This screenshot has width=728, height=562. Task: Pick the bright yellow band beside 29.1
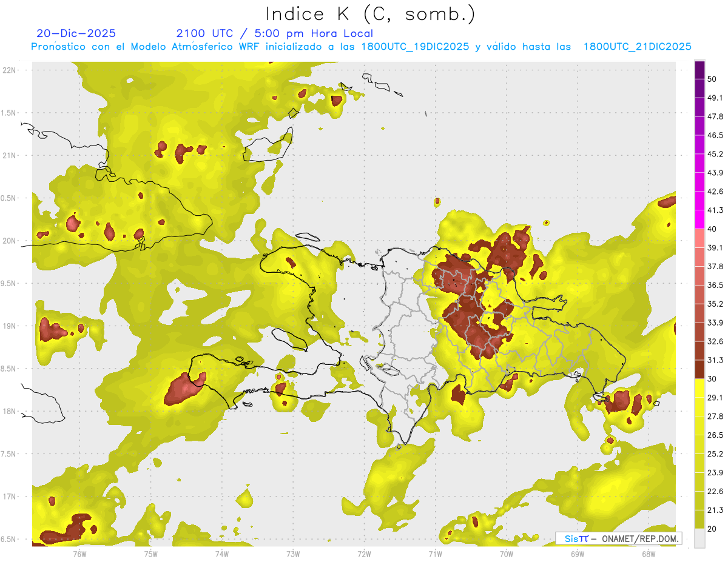(699, 388)
